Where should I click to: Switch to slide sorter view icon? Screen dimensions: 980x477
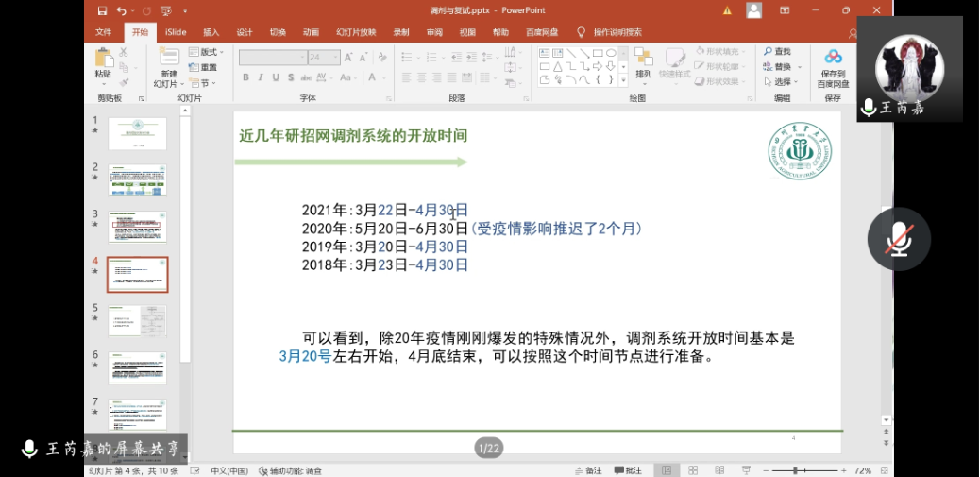(693, 470)
